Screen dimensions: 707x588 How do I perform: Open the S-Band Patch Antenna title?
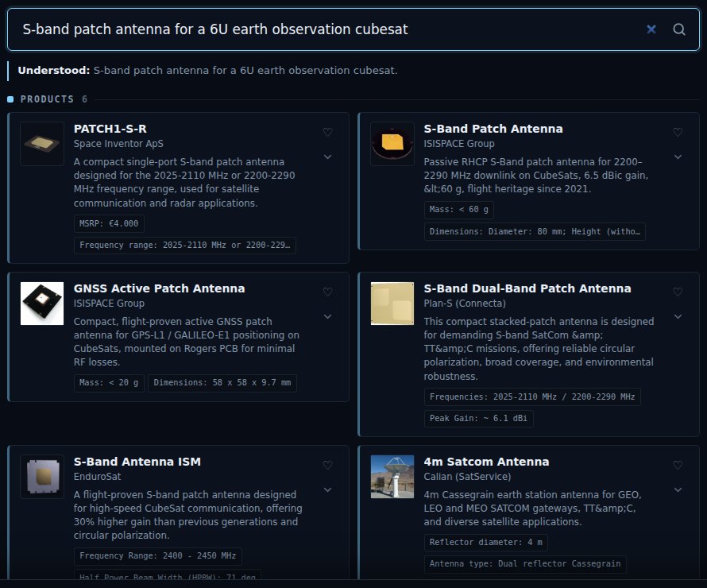493,129
